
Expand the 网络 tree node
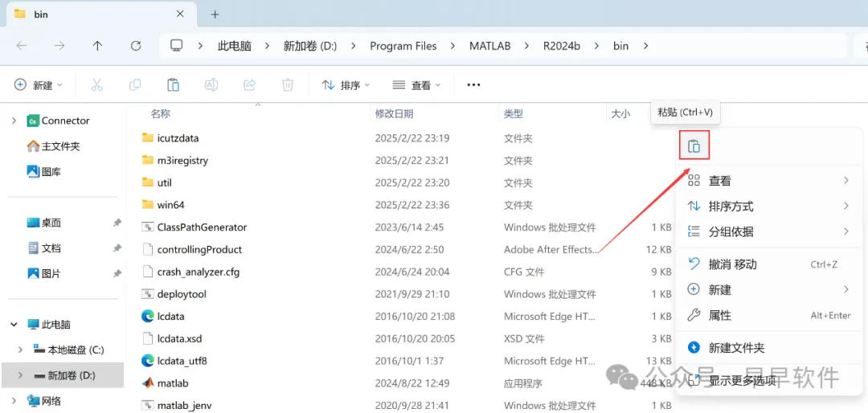click(14, 401)
